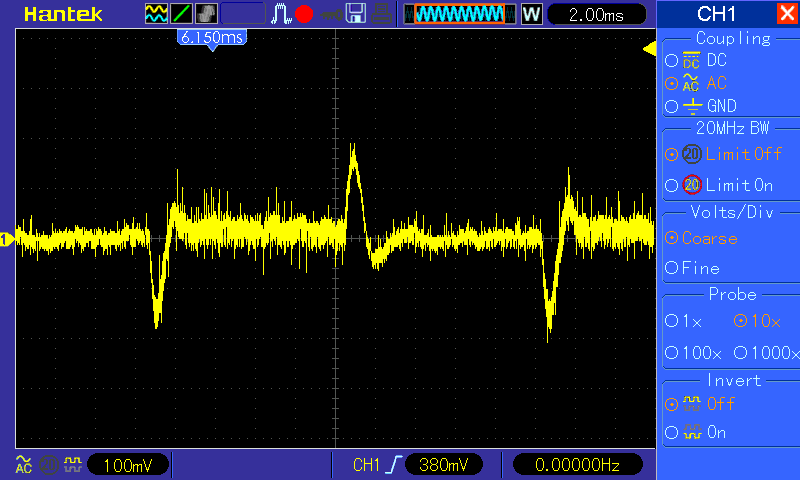The height and width of the screenshot is (480, 800).
Task: Turn Invert On
Action: tap(696, 433)
